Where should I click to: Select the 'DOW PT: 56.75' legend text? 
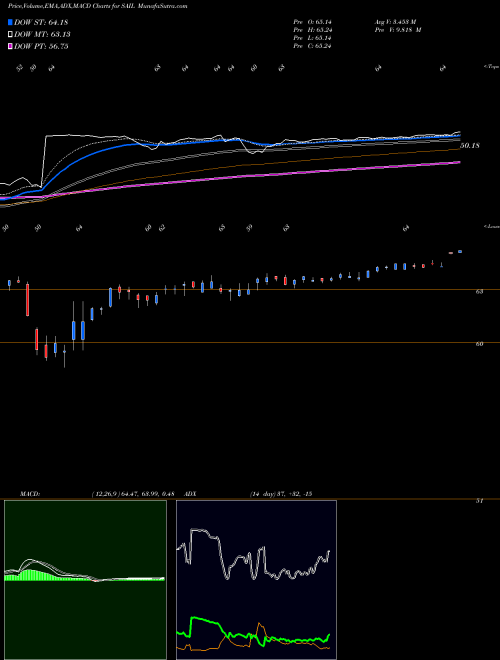[41, 46]
